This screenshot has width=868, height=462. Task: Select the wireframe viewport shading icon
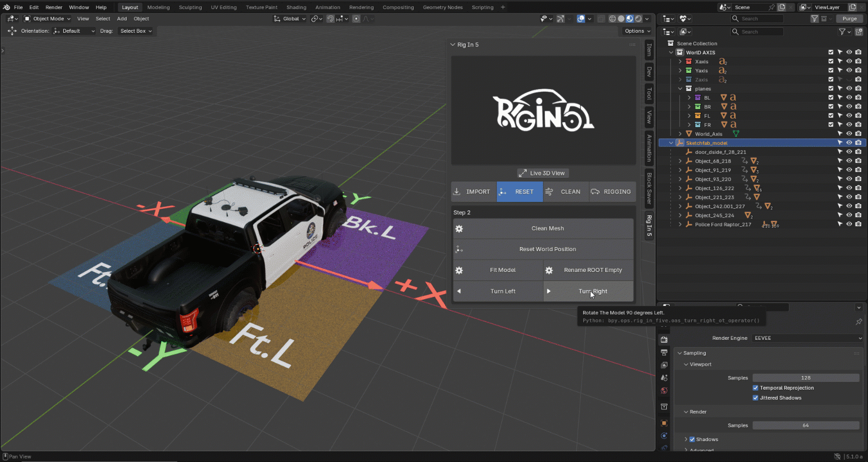(x=613, y=19)
